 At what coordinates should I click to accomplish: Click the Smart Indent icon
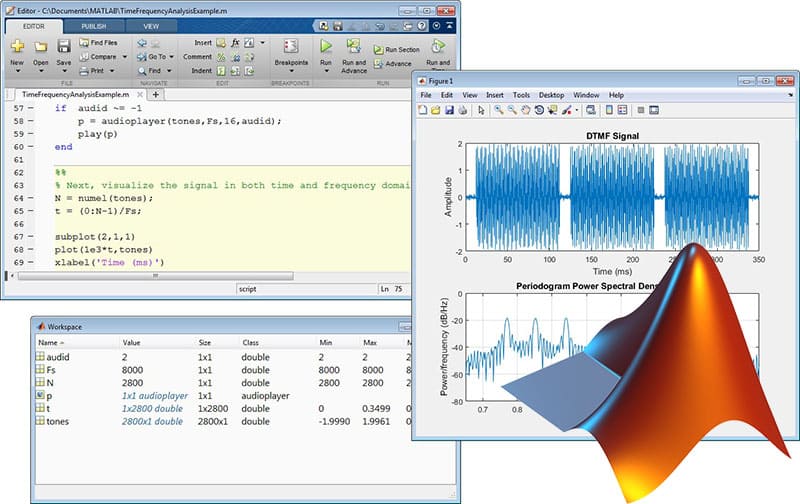coord(221,71)
